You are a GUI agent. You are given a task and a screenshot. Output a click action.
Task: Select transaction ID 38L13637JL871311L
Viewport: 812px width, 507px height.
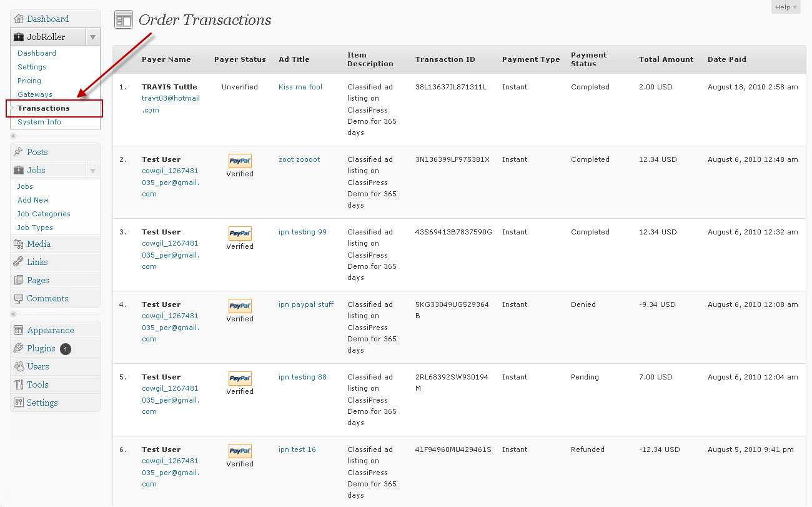click(x=451, y=87)
